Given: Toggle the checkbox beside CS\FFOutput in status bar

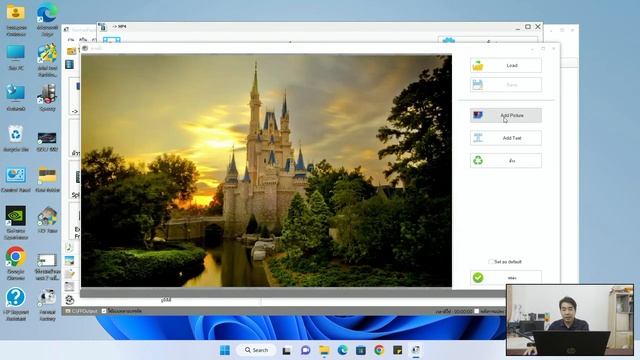Looking at the screenshot, I should coord(104,311).
